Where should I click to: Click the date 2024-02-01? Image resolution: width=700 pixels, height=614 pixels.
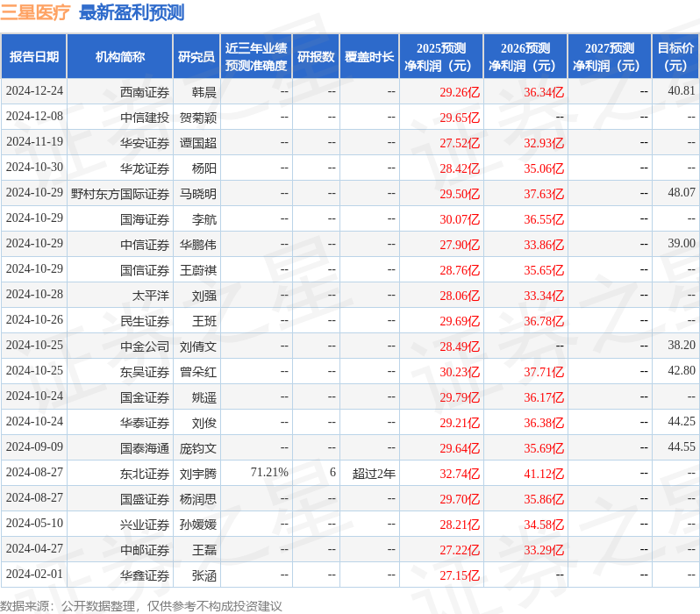click(34, 575)
